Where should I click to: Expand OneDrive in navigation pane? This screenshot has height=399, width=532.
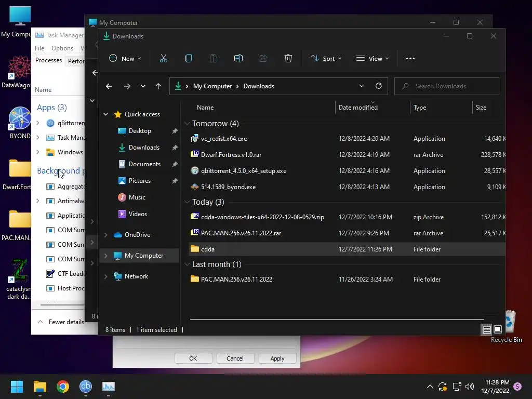point(106,235)
